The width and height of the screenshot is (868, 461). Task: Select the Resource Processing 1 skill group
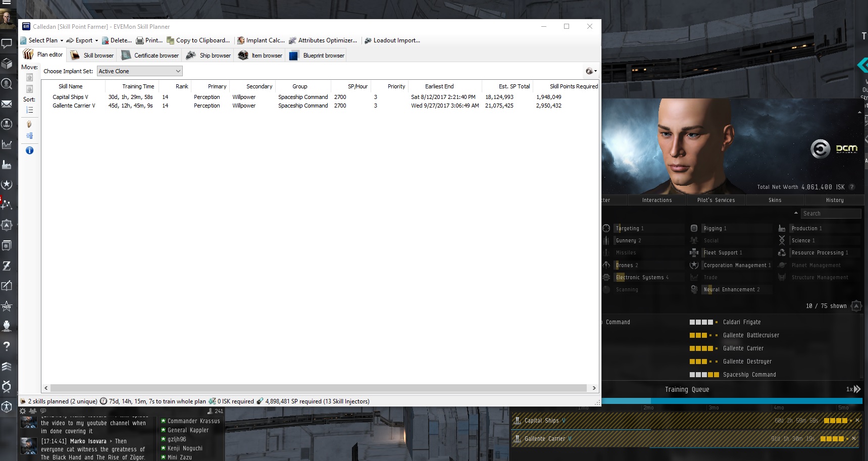coord(819,252)
